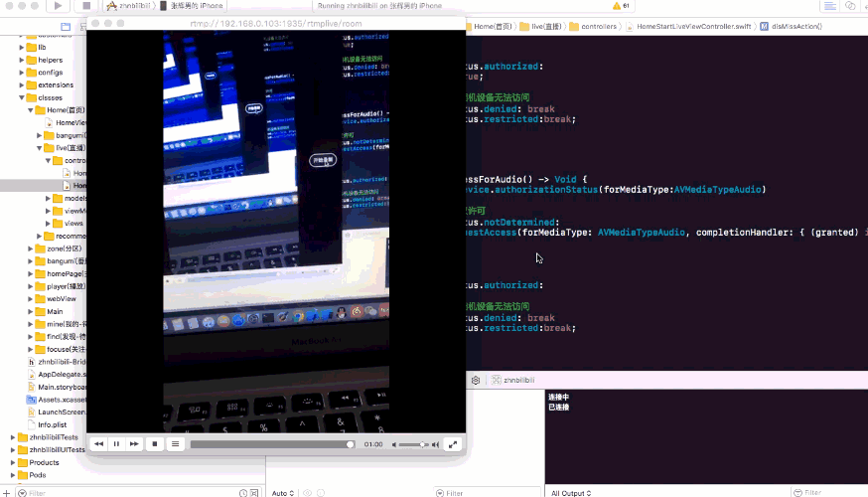
Task: Open the All Output console dropdown
Action: pos(571,493)
